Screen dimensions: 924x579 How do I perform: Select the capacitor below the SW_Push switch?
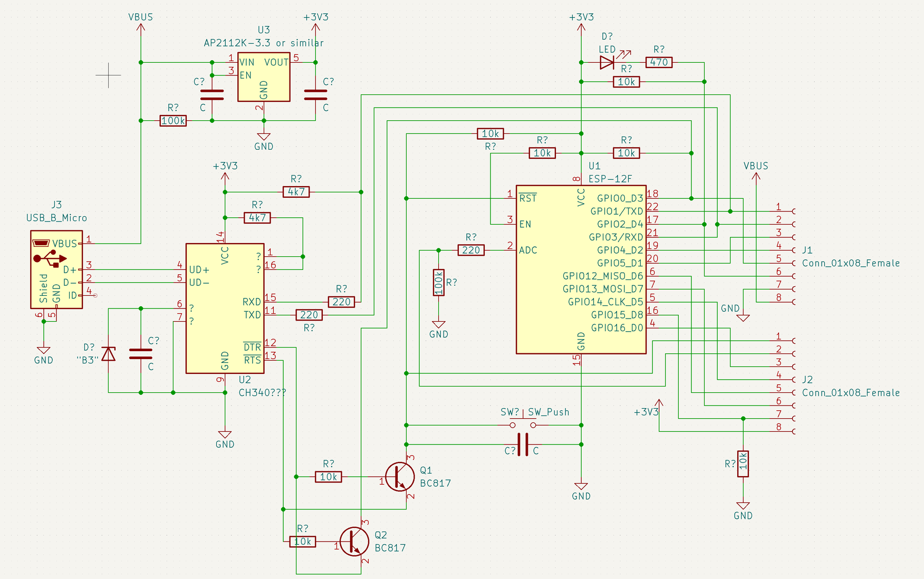pyautogui.click(x=523, y=444)
